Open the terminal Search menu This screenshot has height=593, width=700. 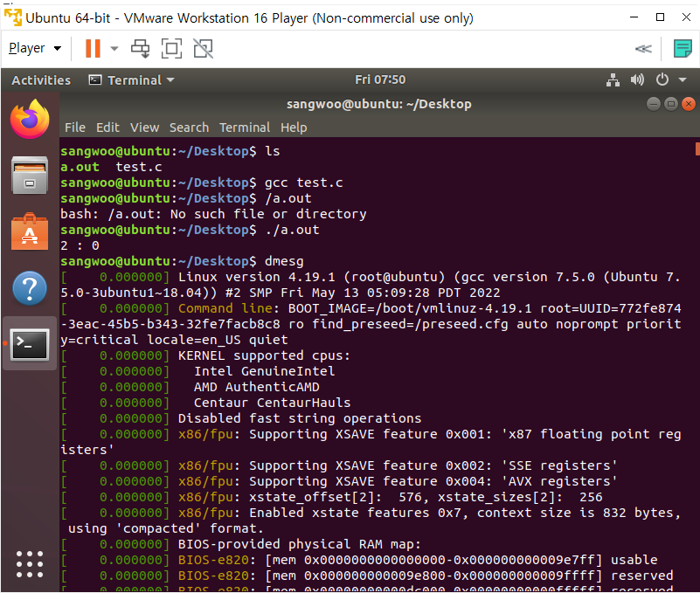pyautogui.click(x=190, y=128)
